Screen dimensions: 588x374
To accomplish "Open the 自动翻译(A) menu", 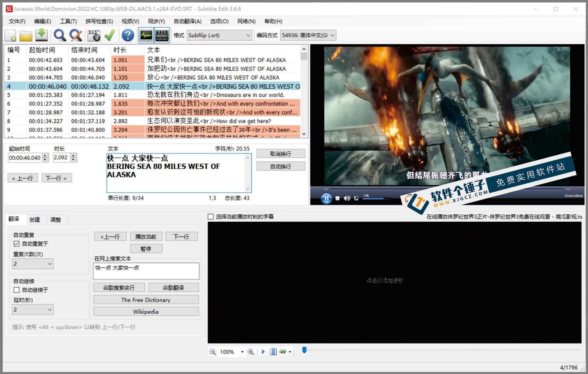I will (x=187, y=21).
